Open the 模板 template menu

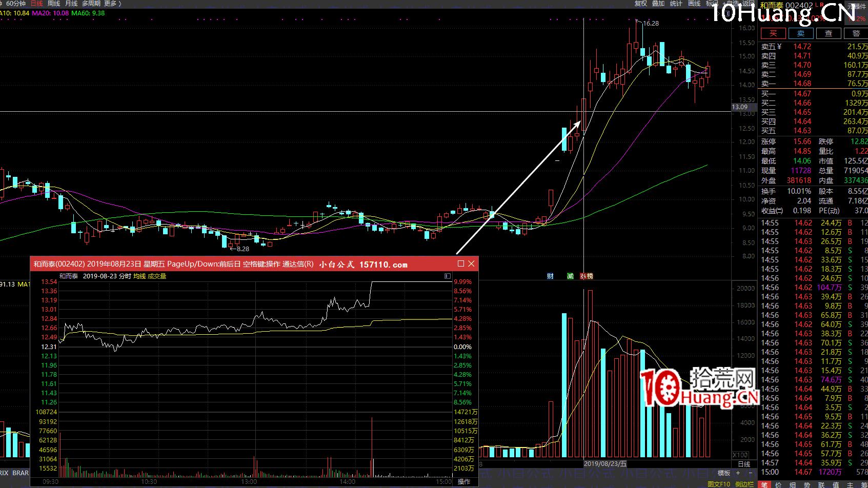[x=724, y=473]
